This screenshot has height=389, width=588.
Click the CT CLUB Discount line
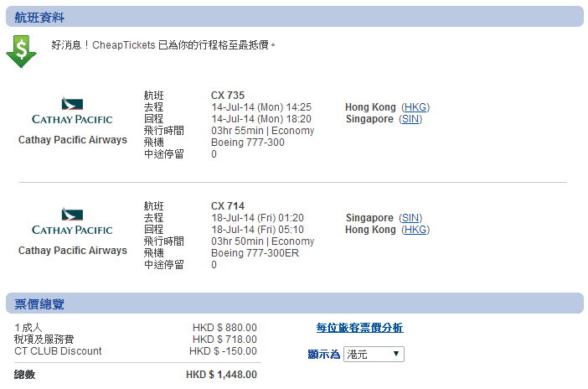pos(59,351)
